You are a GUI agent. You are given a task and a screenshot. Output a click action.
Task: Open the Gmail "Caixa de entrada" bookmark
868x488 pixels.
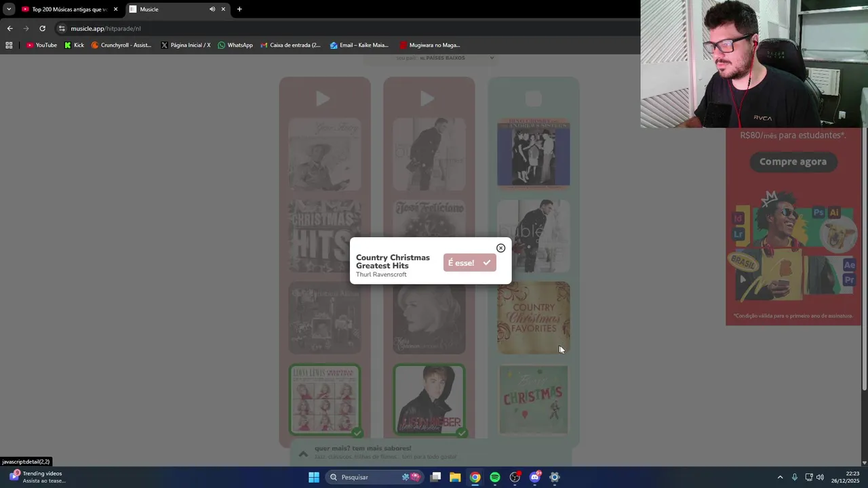tap(290, 45)
